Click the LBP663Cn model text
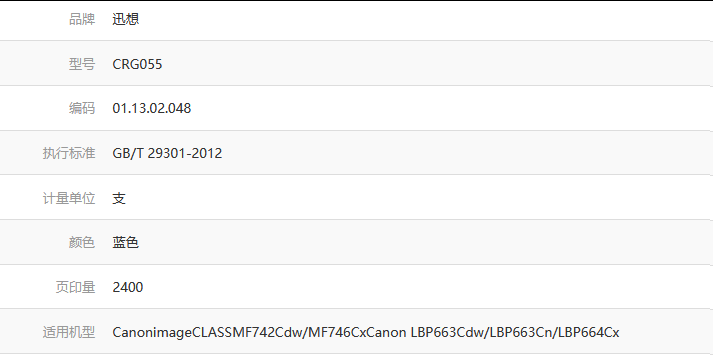This screenshot has height=364, width=713. [x=522, y=332]
